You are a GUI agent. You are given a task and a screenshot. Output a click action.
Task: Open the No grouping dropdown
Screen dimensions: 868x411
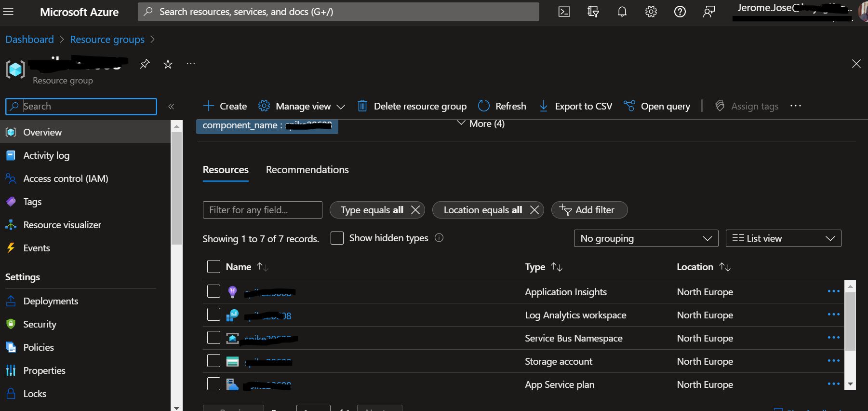[x=646, y=238]
